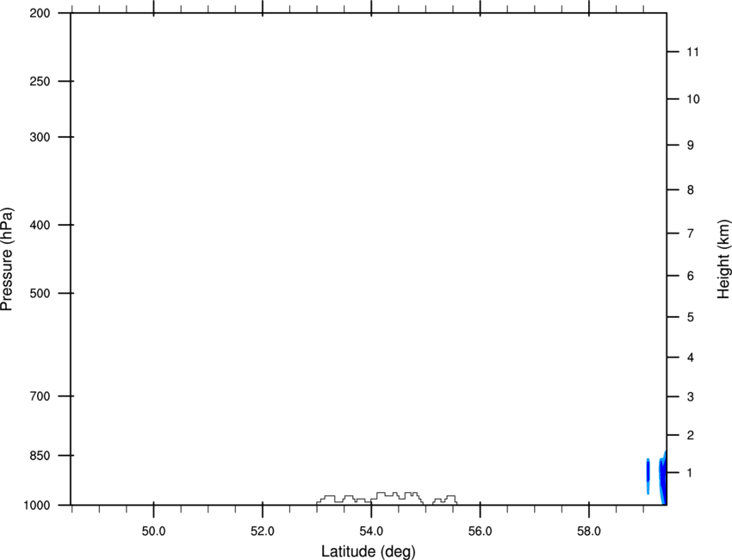
Task: Click the 6 km height label
Action: click(x=690, y=276)
